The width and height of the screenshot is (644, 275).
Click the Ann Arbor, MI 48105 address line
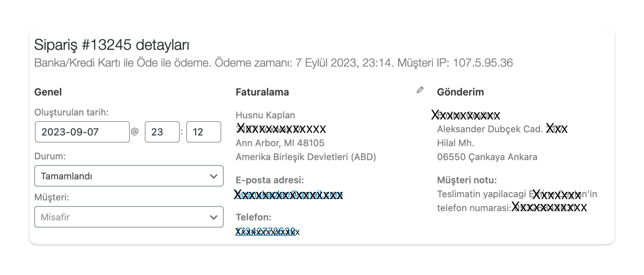[x=280, y=143]
